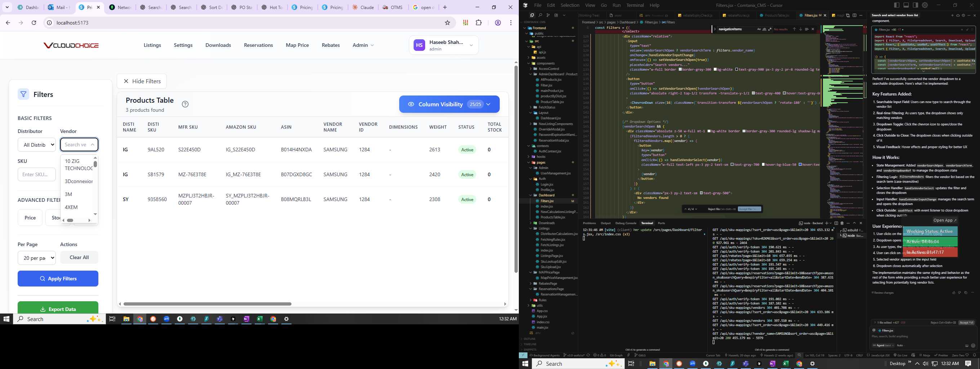This screenshot has height=369, width=980.
Task: Open Chrome's Extensions puzzle icon
Action: (x=478, y=23)
